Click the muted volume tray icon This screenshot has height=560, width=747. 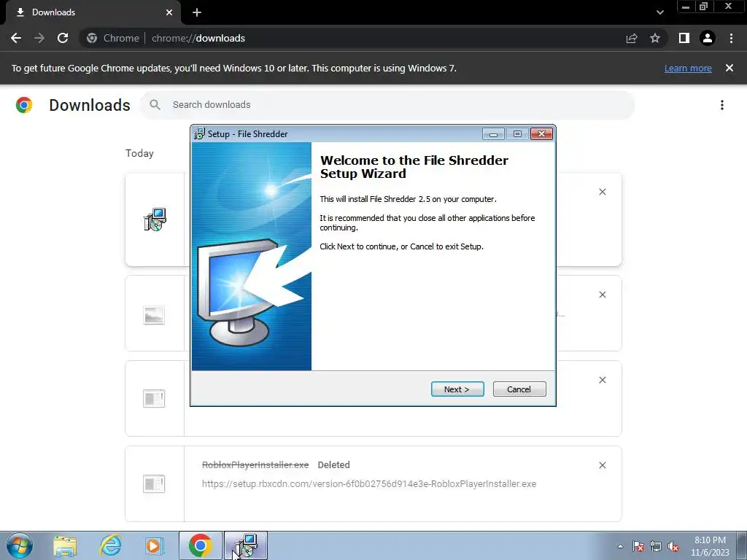673,546
